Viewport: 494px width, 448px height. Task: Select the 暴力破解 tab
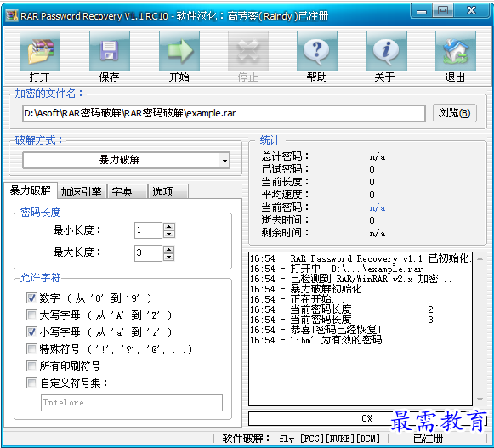[31, 190]
